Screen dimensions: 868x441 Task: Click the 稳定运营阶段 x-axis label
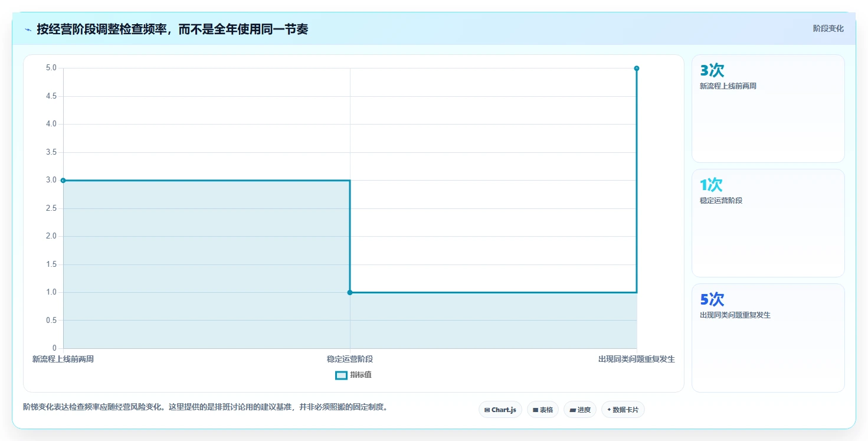pyautogui.click(x=350, y=359)
